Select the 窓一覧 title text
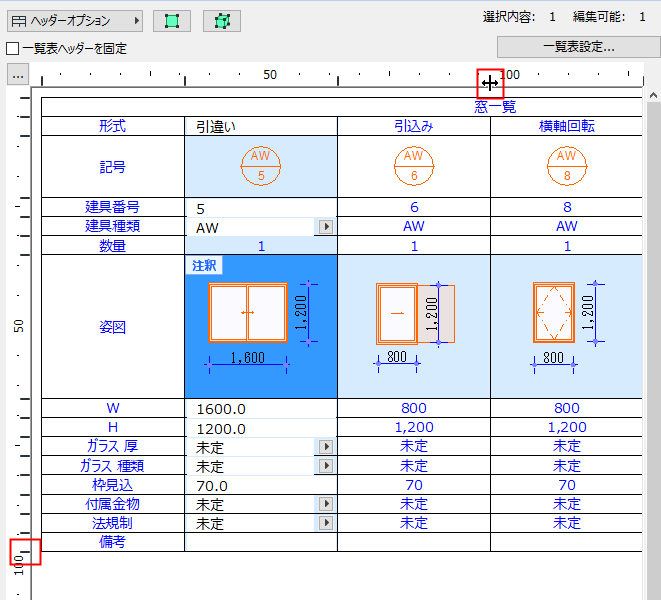Image resolution: width=661 pixels, height=600 pixels. [x=495, y=107]
